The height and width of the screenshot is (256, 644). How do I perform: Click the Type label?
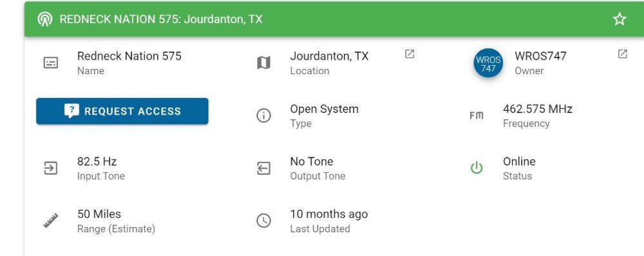click(301, 123)
